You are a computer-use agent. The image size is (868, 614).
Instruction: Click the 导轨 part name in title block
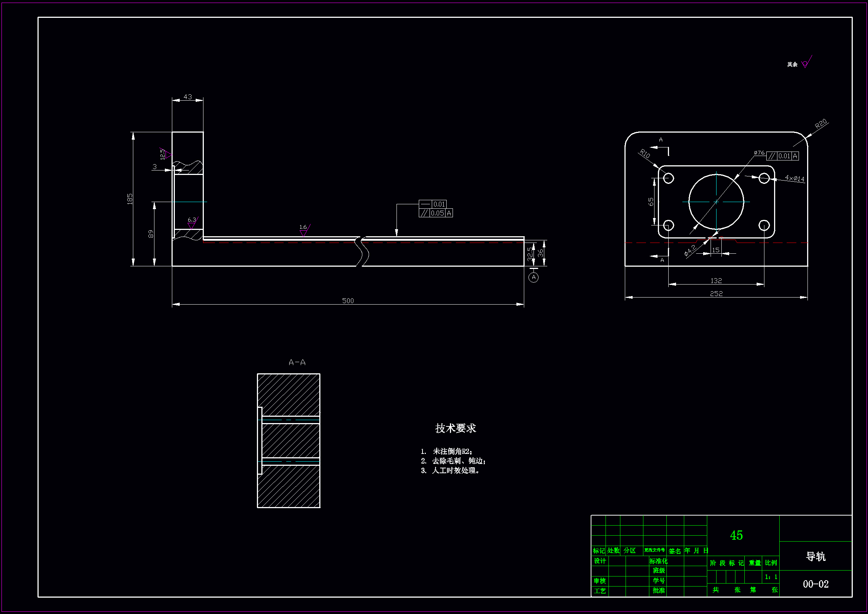click(815, 556)
